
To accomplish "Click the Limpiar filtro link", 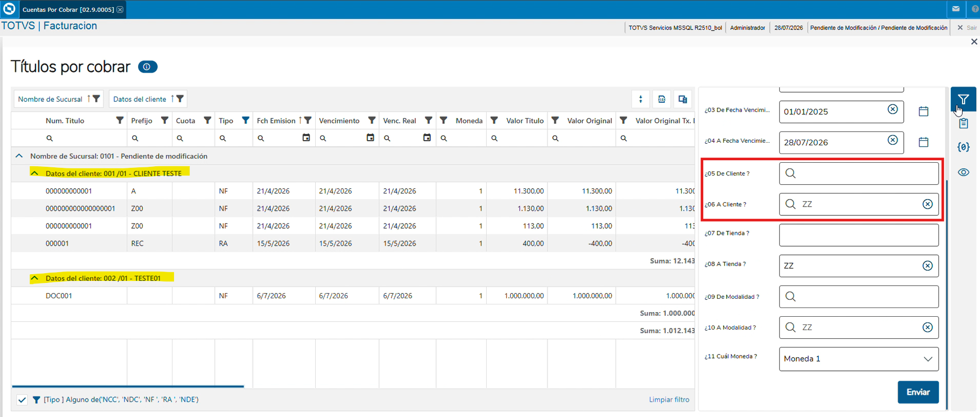I will pyautogui.click(x=669, y=400).
